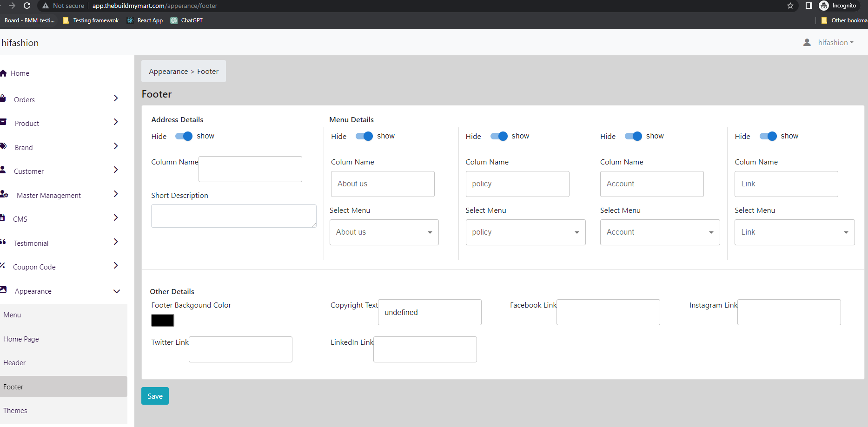Viewport: 868px width, 427px height.
Task: Expand the Customer sidebar chevron
Action: click(x=116, y=170)
